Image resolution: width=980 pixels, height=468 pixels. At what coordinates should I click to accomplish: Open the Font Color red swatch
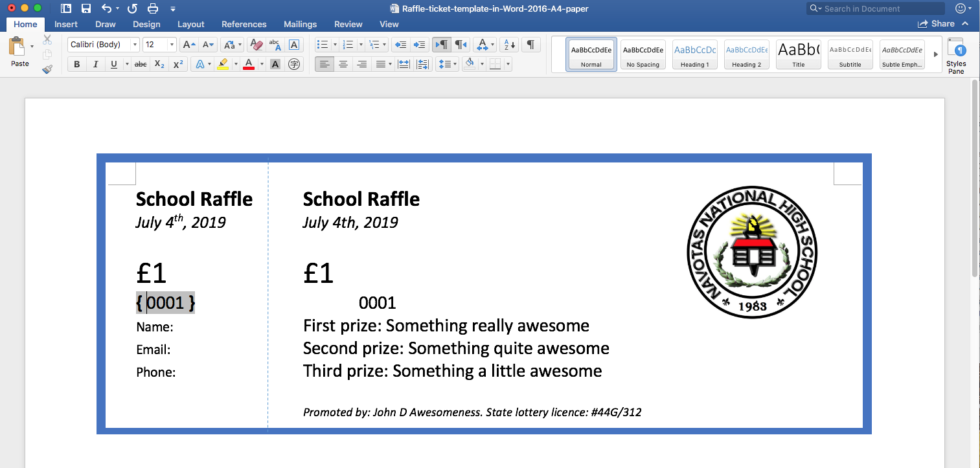249,63
